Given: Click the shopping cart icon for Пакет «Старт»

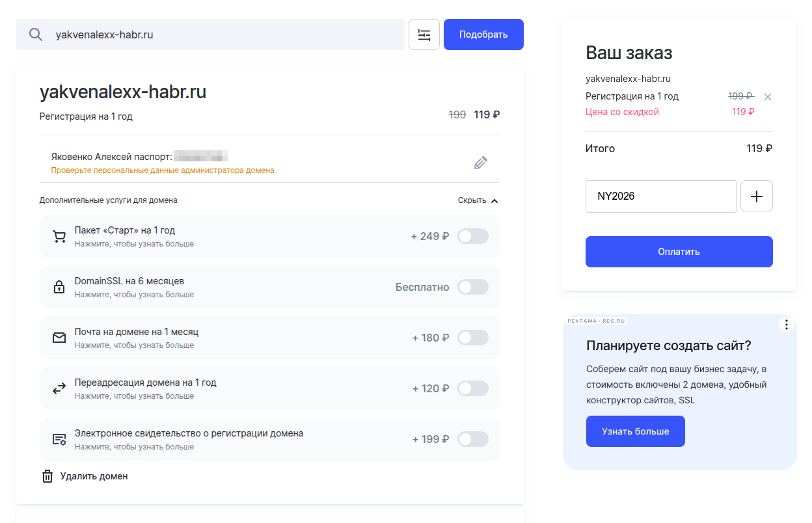Looking at the screenshot, I should pyautogui.click(x=59, y=237).
